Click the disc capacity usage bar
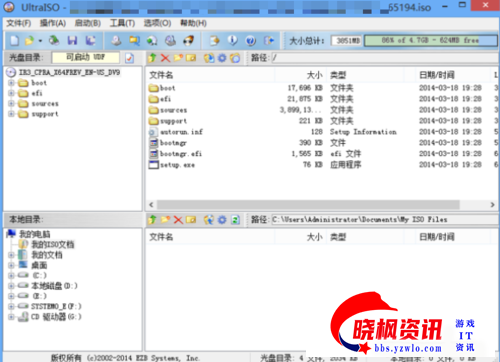The width and height of the screenshot is (500, 362). [x=430, y=41]
